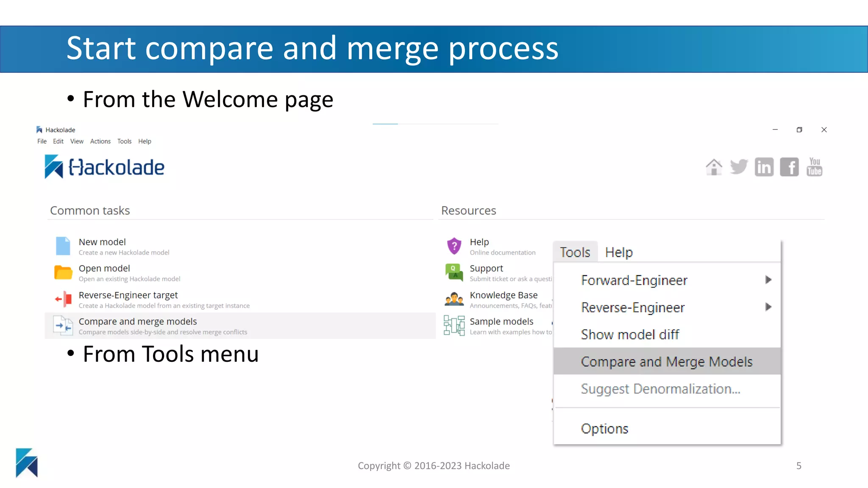
Task: Click the Reverse-Engineer target link
Action: [x=128, y=295]
